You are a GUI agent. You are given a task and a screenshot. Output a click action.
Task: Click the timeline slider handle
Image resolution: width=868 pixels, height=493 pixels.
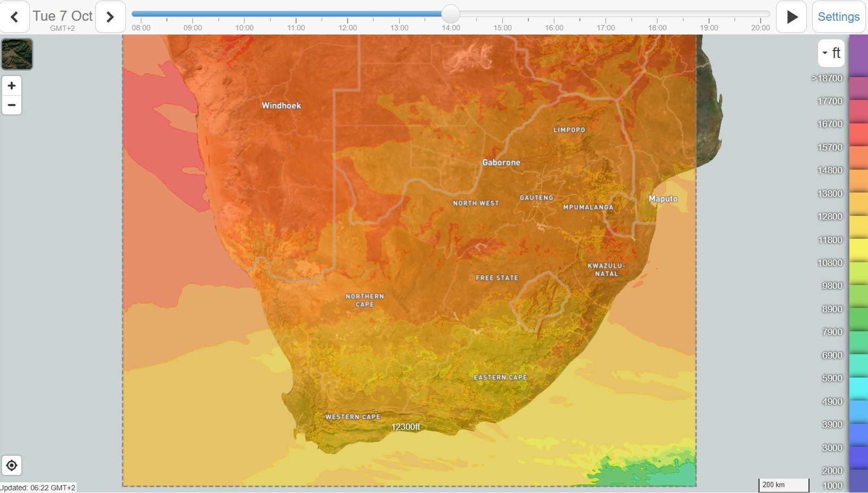point(450,14)
